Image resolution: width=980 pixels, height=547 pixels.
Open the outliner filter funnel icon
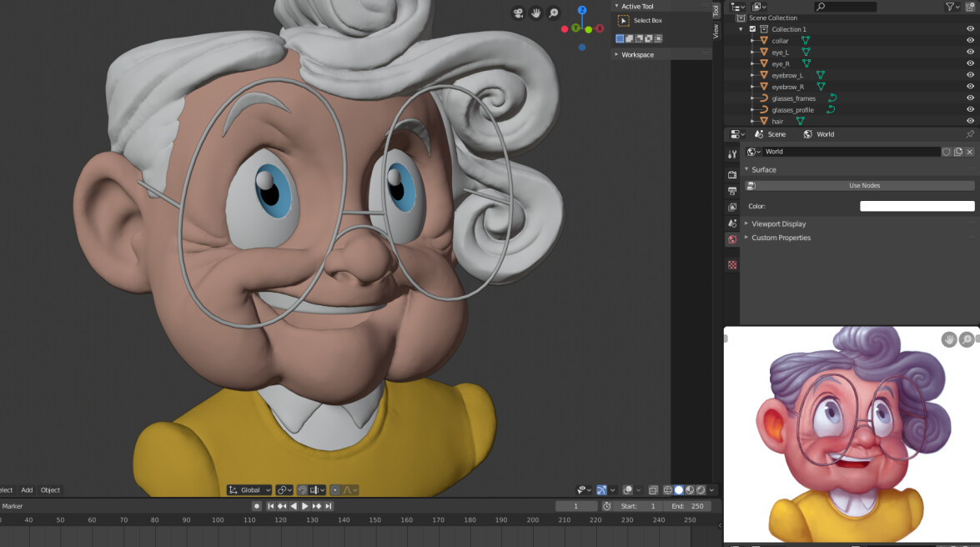(949, 7)
